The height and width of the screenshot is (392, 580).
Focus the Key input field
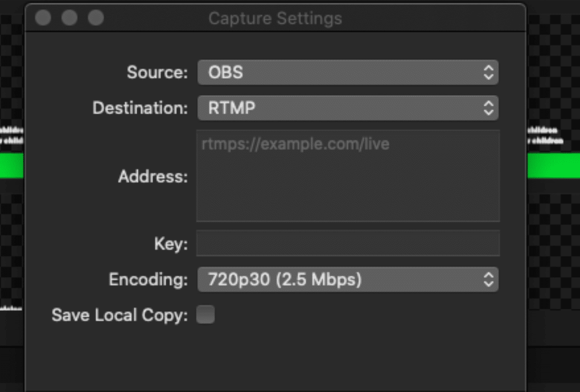pos(348,243)
